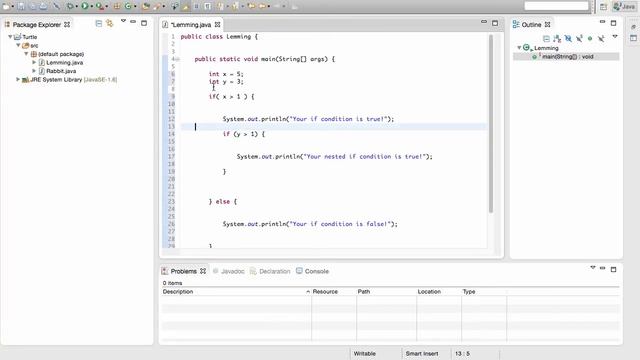The height and width of the screenshot is (360, 640).
Task: Click the Save All toolbar icon
Action: coord(32,6)
